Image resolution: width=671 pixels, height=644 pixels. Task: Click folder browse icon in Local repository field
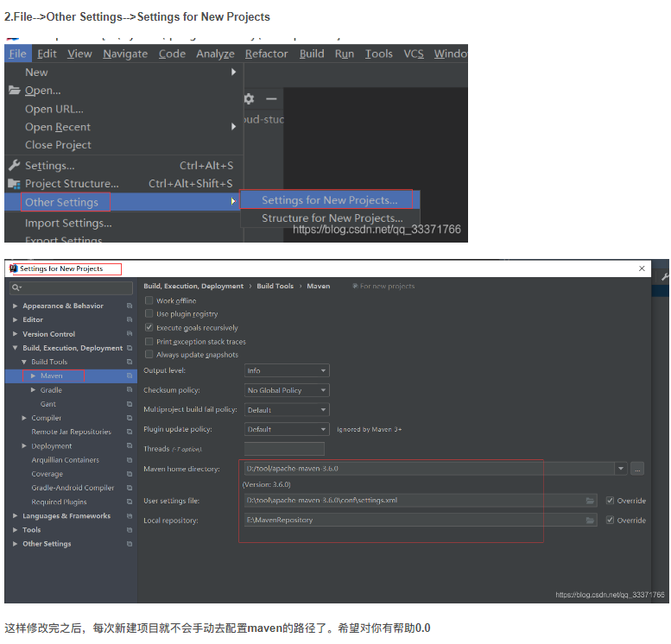click(x=591, y=521)
